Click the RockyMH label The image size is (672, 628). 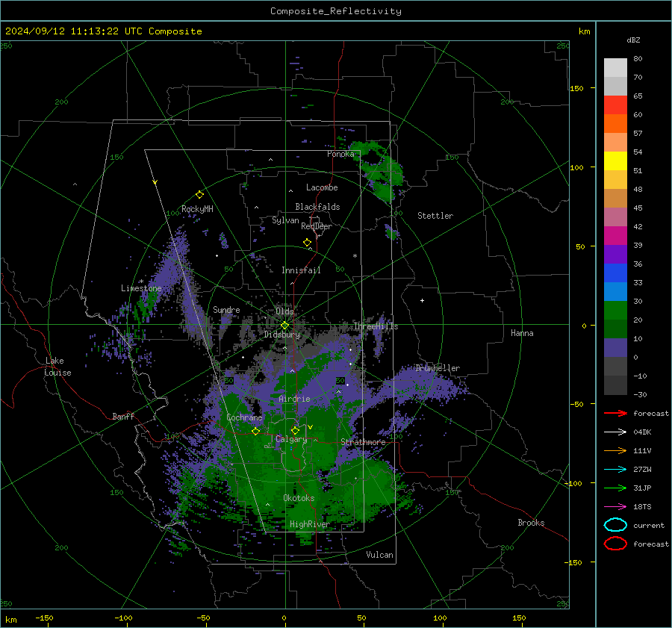tap(197, 209)
